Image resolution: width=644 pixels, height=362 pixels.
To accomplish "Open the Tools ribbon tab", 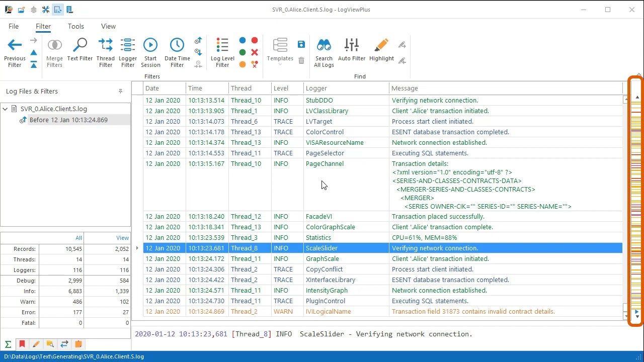I will (x=76, y=26).
